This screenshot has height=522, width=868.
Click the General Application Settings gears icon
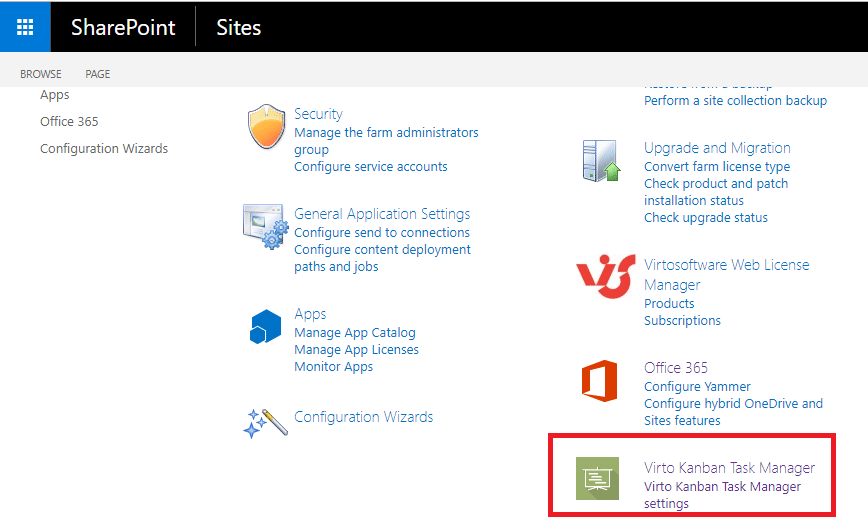pos(266,227)
